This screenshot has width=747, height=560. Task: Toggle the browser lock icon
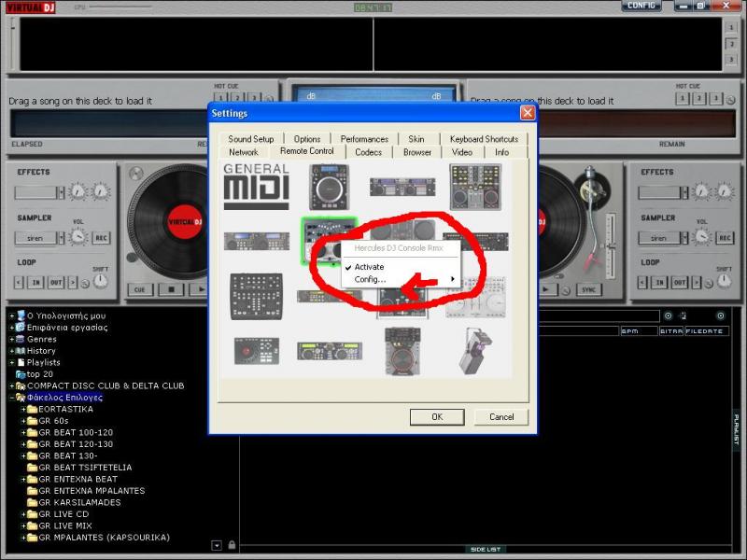(232, 545)
